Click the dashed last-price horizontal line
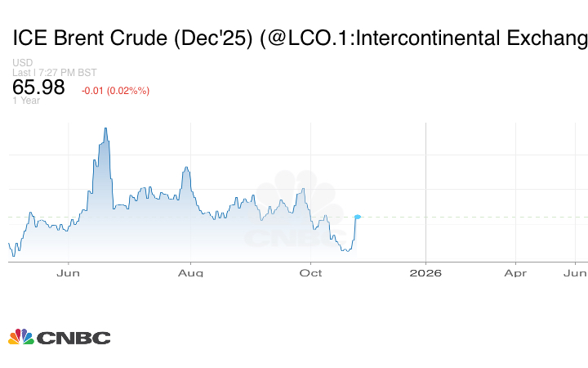The width and height of the screenshot is (588, 368). (474, 217)
